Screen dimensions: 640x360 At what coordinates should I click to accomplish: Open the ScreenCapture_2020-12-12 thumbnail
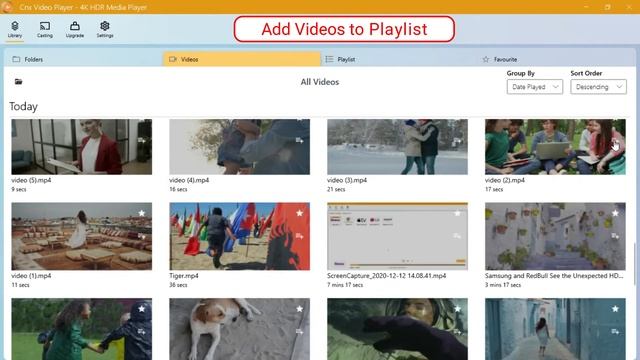[397, 236]
